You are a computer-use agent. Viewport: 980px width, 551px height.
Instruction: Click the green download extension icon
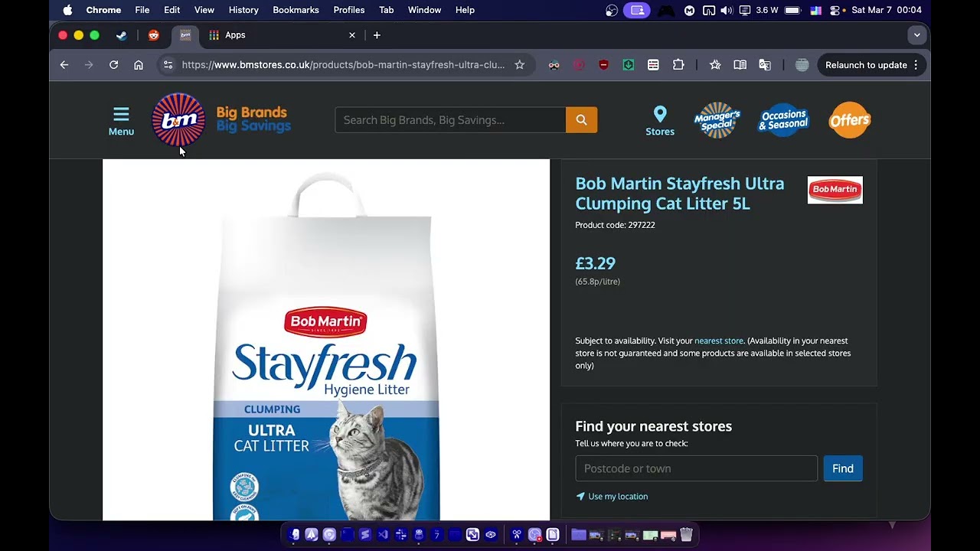point(629,65)
